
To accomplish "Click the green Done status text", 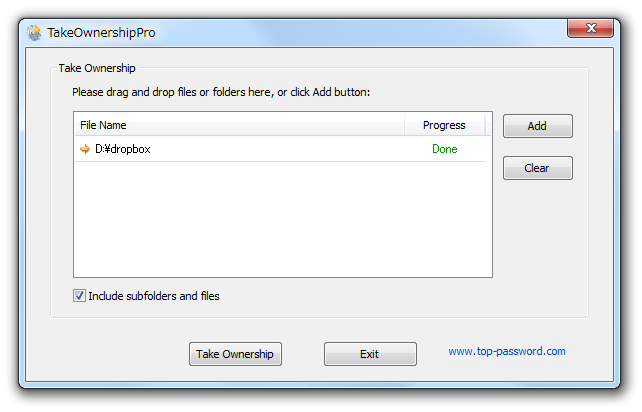I will [445, 149].
